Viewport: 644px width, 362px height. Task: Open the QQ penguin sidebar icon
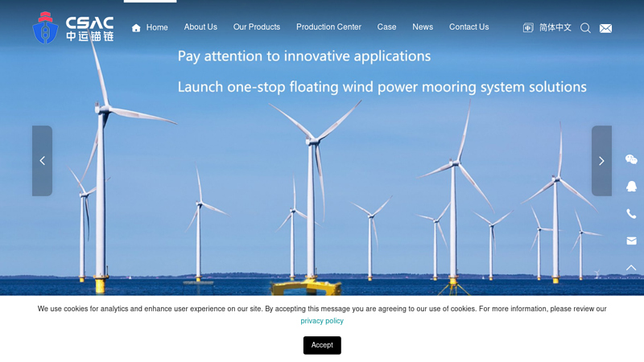coord(631,187)
